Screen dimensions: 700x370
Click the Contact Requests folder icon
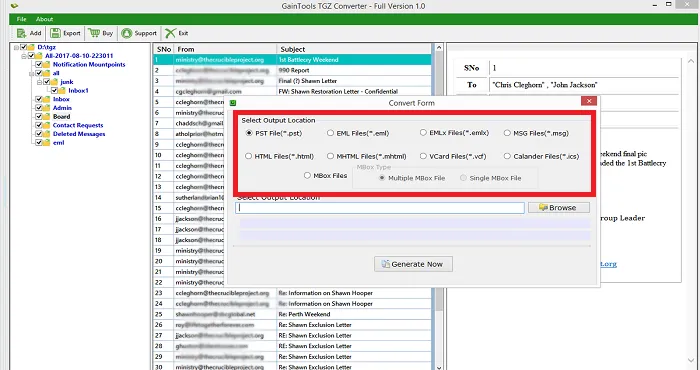point(46,125)
